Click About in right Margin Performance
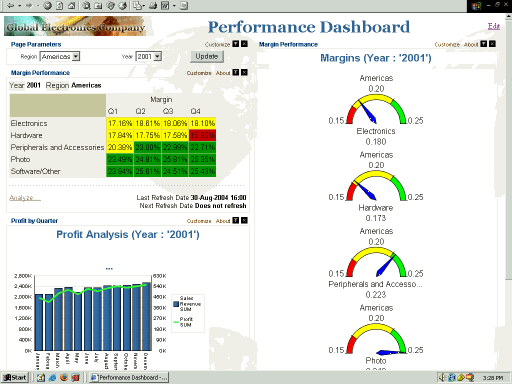 coord(471,44)
